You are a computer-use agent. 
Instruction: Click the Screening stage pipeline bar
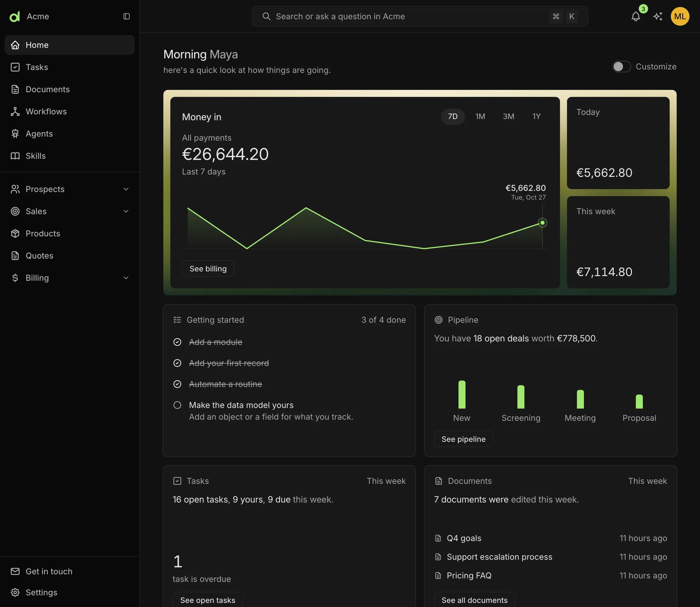pyautogui.click(x=521, y=397)
